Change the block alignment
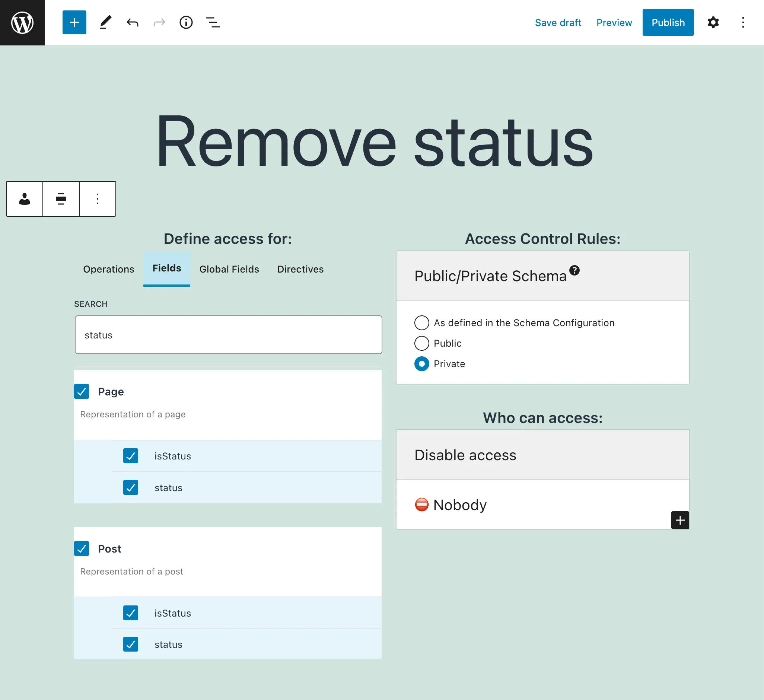This screenshot has height=700, width=764. pos(61,198)
